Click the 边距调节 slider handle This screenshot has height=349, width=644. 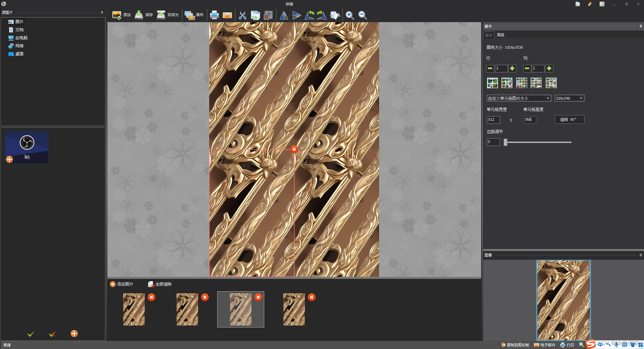coord(506,142)
